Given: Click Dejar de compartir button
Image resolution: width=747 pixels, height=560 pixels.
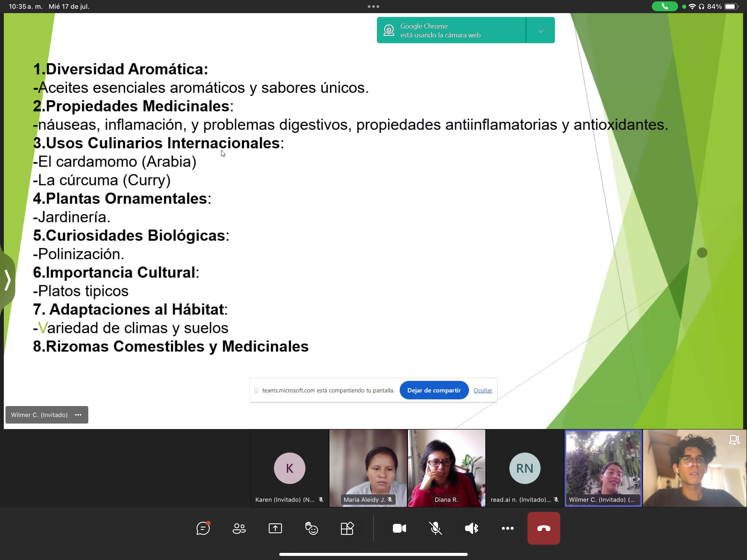Looking at the screenshot, I should click(x=434, y=390).
